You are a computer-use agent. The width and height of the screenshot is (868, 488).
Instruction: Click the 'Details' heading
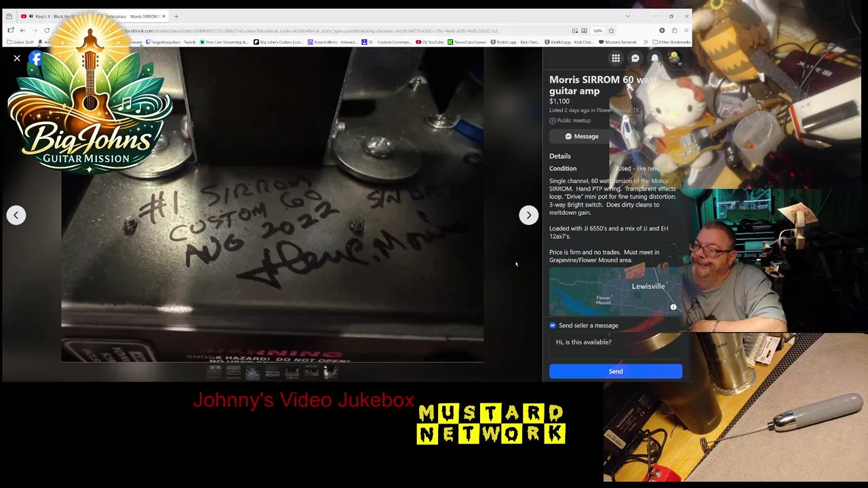point(560,156)
